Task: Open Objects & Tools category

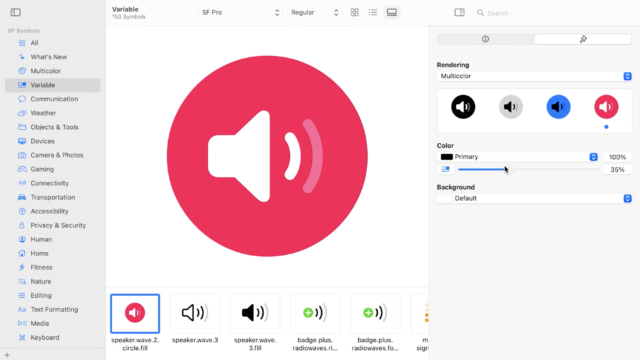Action: click(53, 127)
